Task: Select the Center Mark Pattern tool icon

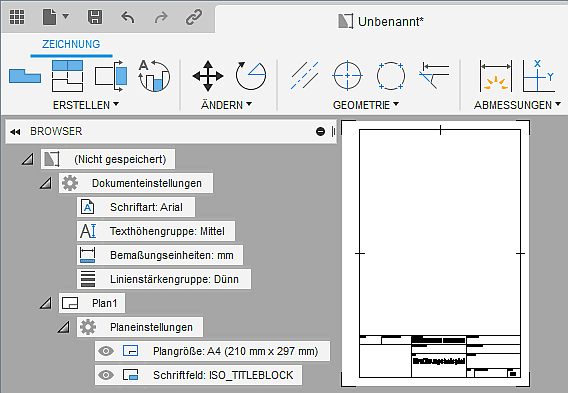Action: point(390,76)
